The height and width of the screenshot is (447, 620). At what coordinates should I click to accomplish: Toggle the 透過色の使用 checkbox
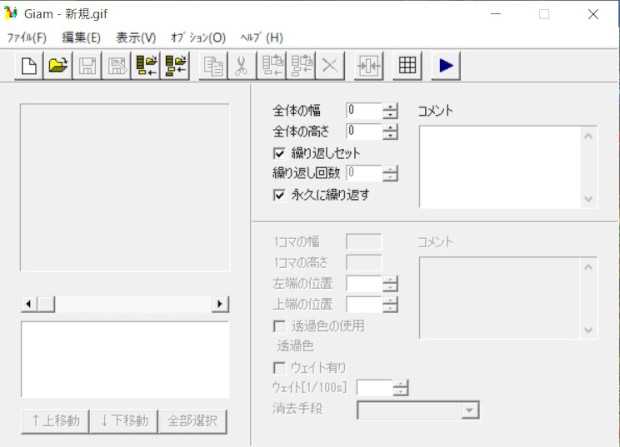point(279,326)
